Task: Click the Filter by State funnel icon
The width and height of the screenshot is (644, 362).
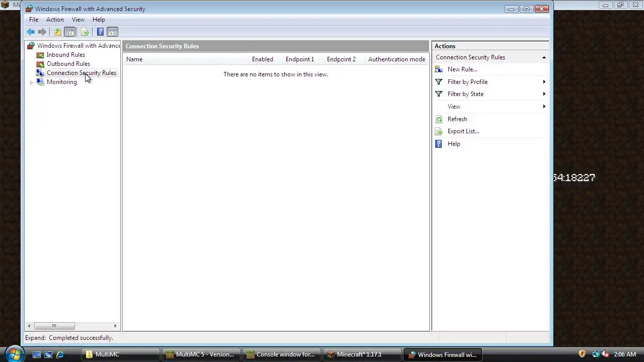Action: [439, 94]
